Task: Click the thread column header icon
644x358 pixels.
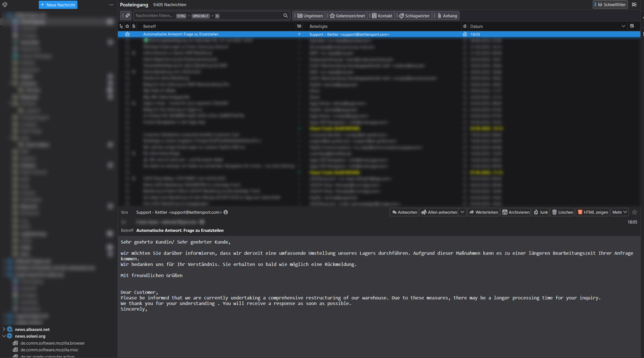Action: pyautogui.click(x=121, y=26)
